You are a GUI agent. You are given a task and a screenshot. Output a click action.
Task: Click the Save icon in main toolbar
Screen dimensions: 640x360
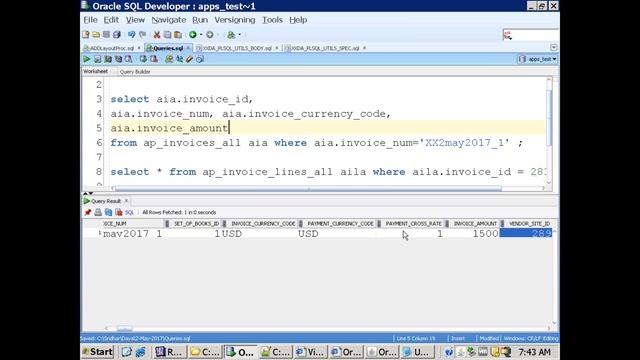point(106,35)
